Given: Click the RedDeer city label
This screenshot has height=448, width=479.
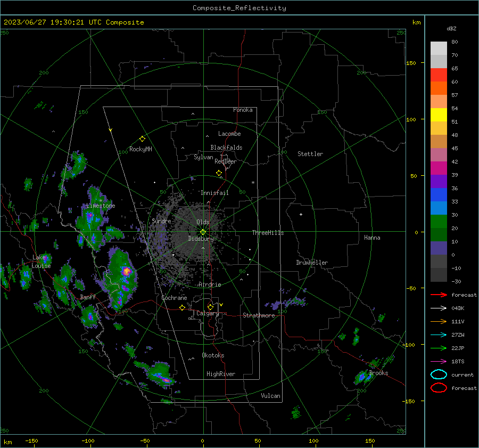Looking at the screenshot, I should click(x=226, y=161).
